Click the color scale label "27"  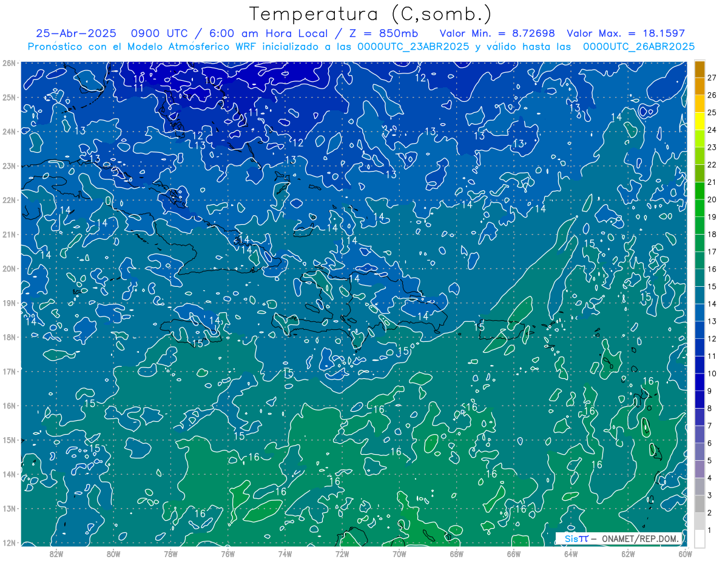coord(712,78)
